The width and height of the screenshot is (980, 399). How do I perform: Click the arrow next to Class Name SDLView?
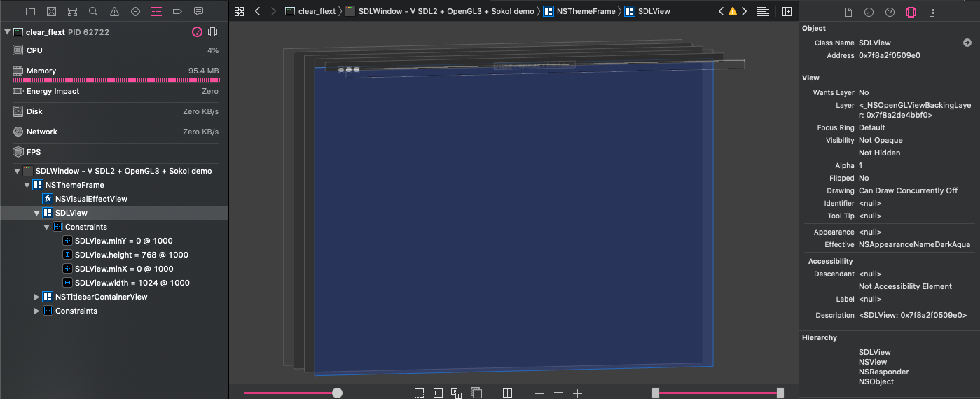point(967,43)
